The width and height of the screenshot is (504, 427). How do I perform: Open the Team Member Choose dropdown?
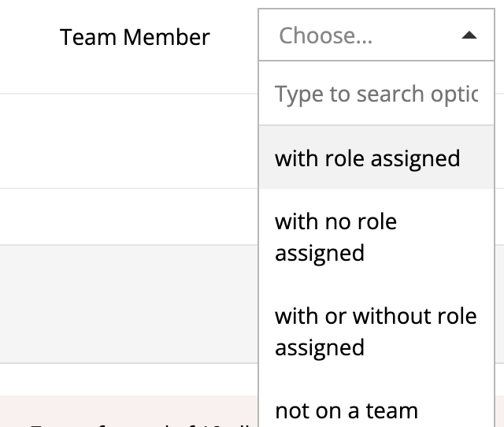click(x=376, y=35)
